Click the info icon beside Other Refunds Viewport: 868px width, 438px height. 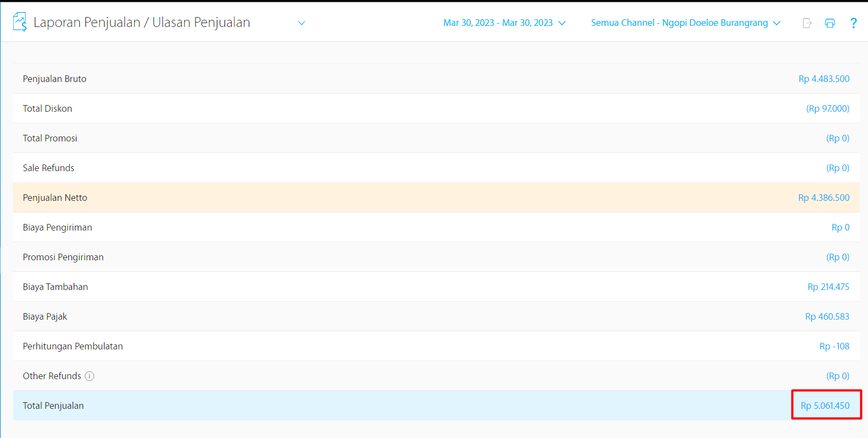pos(90,376)
